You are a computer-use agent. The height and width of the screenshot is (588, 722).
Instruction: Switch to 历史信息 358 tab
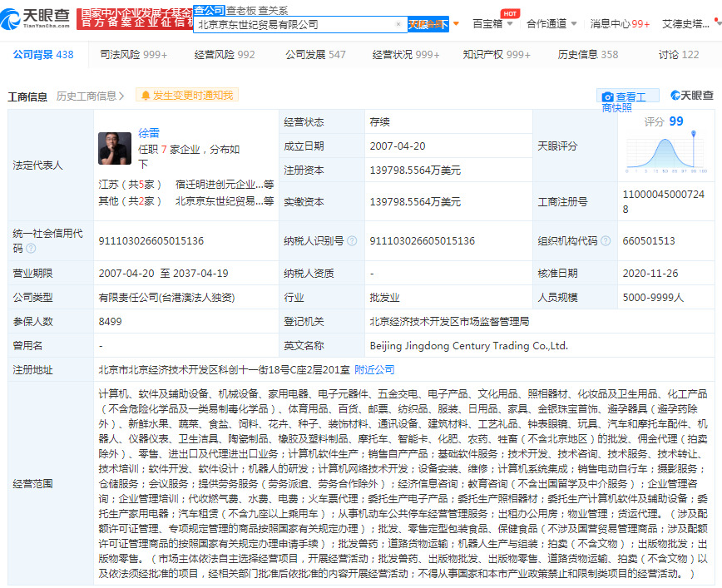click(587, 54)
